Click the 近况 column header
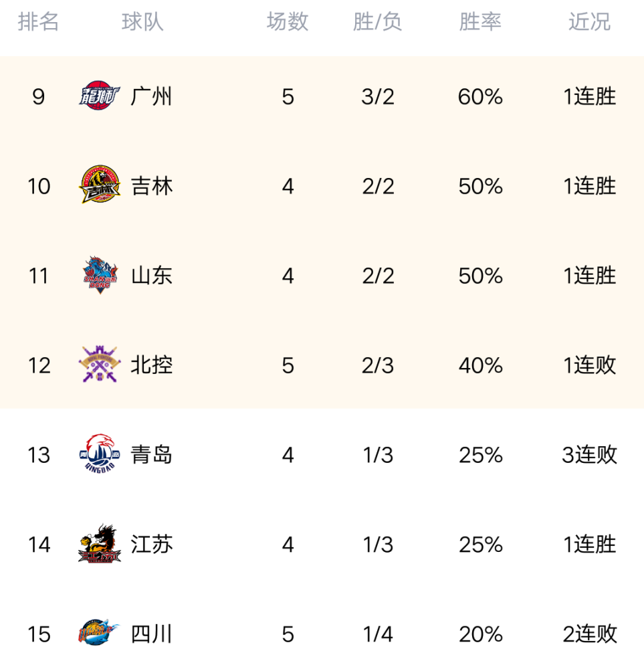 point(590,22)
